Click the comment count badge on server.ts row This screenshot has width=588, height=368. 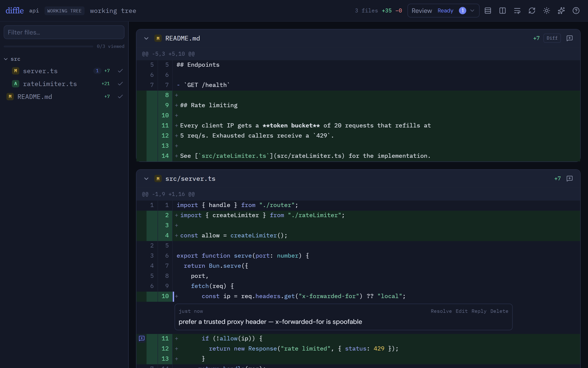[97, 71]
